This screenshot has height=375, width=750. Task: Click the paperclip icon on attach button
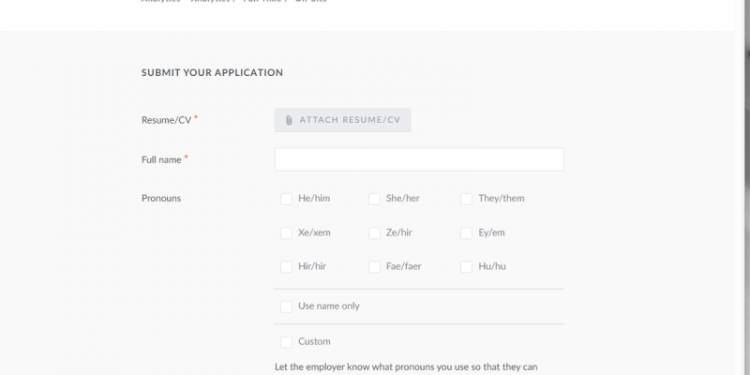(x=288, y=120)
